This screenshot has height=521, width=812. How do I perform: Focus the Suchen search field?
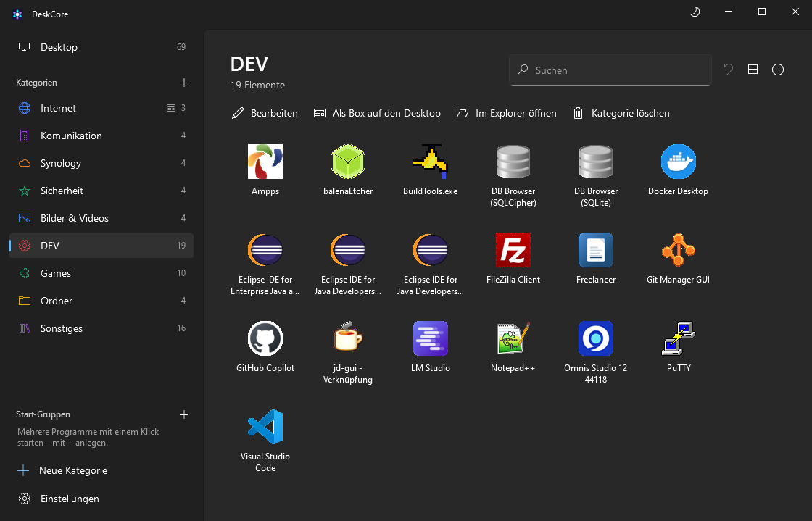click(610, 70)
